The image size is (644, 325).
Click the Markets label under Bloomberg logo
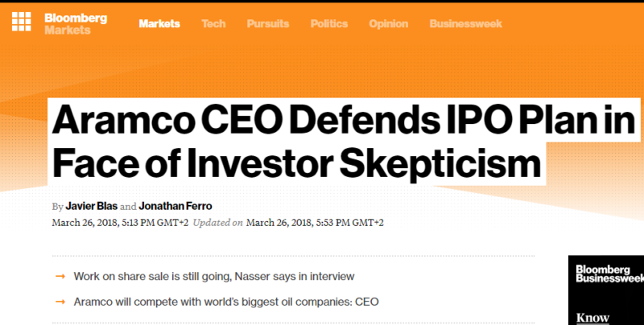coord(68,30)
